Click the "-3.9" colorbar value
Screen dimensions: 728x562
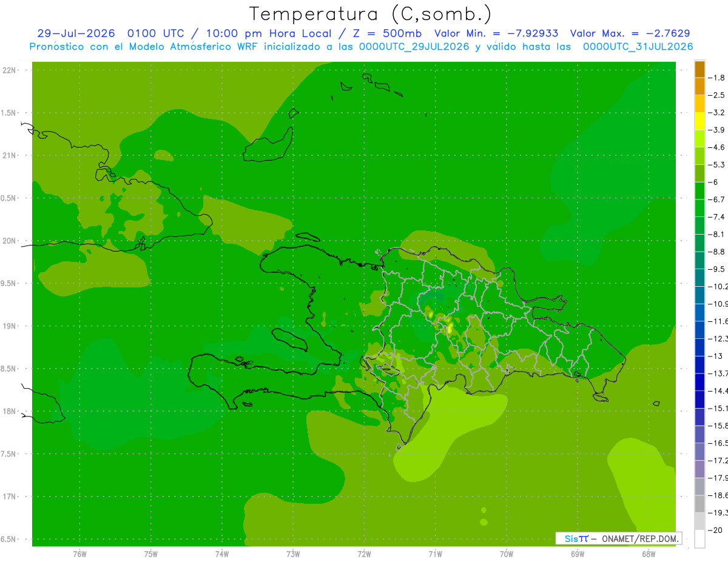pos(716,130)
